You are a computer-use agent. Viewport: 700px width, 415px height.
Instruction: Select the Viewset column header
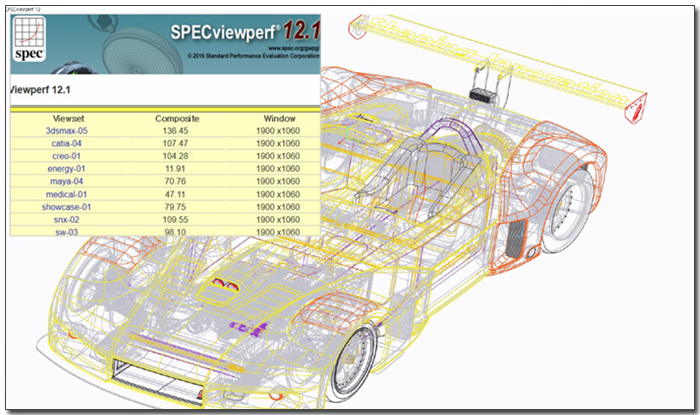68,119
